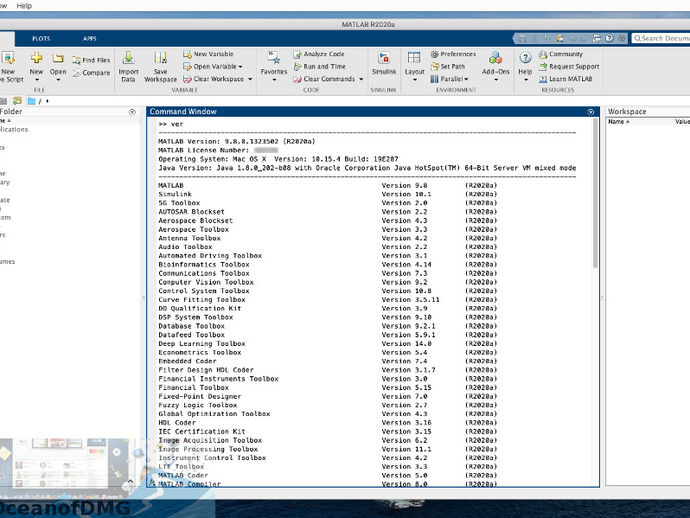The height and width of the screenshot is (518, 690).
Task: Click the quick access switch windows icon
Action: (597, 38)
